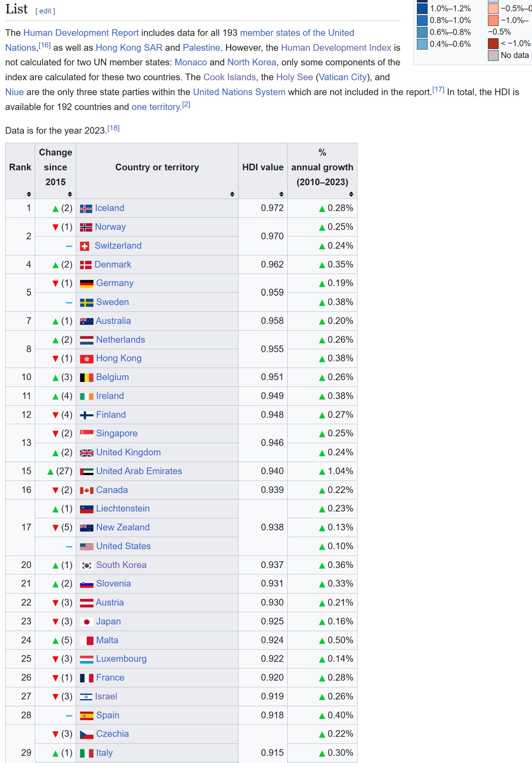532x763 pixels.
Task: Open the Austria country link
Action: tap(110, 603)
